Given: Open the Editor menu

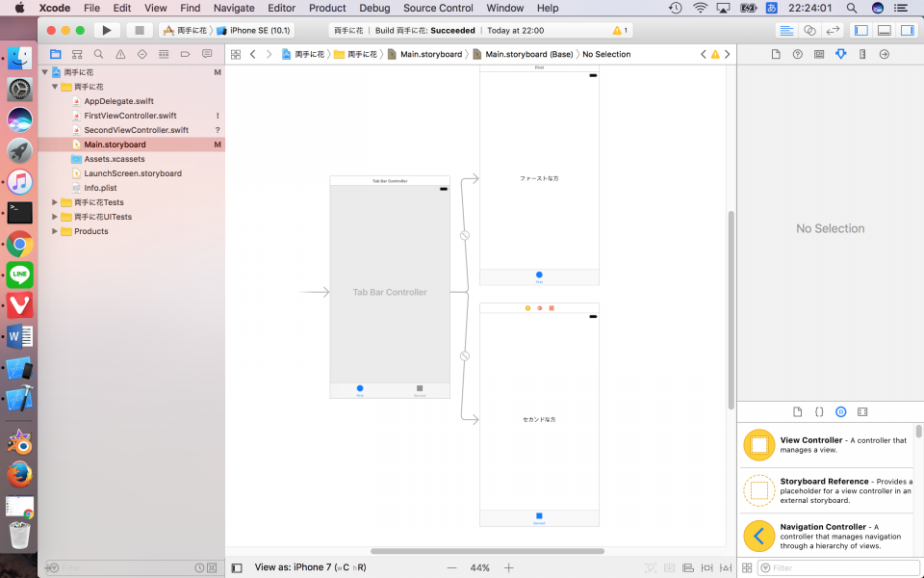Looking at the screenshot, I should (x=282, y=8).
